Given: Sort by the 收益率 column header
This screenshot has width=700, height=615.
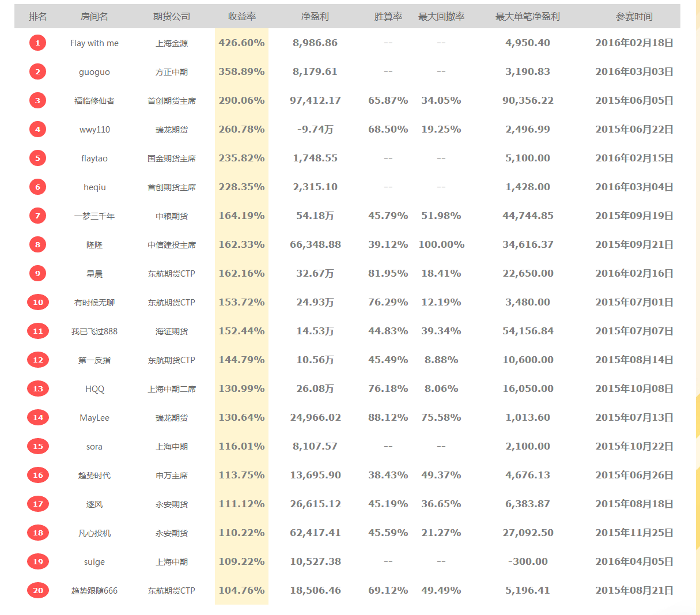Looking at the screenshot, I should (242, 17).
